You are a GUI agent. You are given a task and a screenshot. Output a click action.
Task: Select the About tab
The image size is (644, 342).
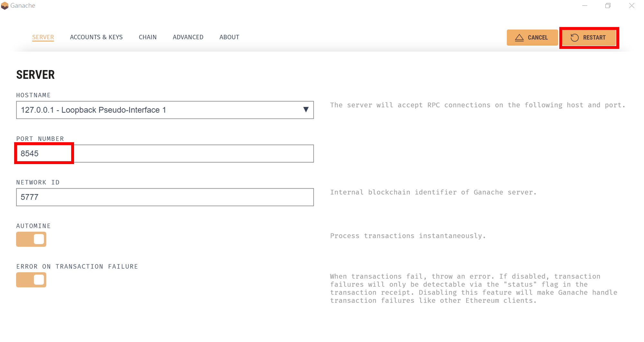(x=229, y=37)
